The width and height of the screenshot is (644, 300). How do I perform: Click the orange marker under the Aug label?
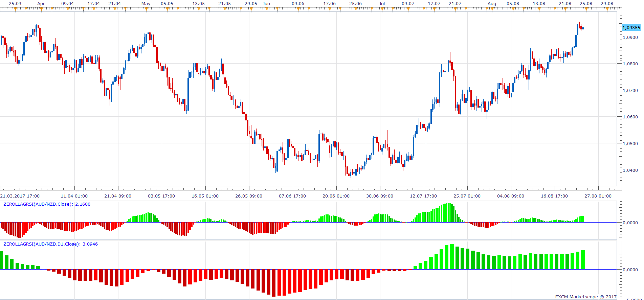[492, 10]
